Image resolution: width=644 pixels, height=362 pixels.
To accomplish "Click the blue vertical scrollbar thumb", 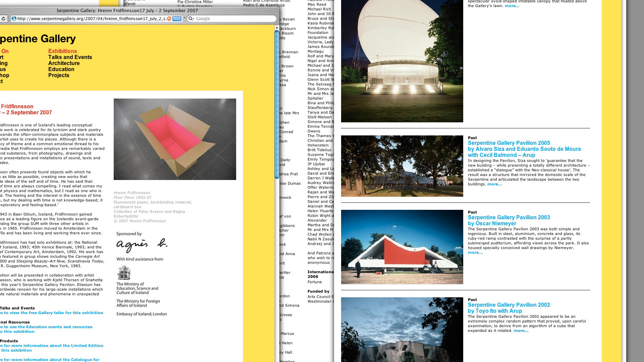I will coord(277,104).
